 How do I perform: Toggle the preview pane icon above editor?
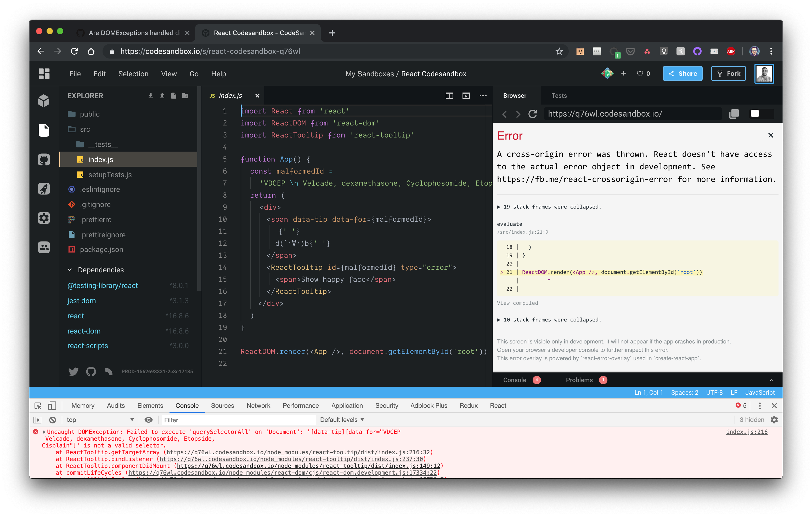(x=466, y=96)
